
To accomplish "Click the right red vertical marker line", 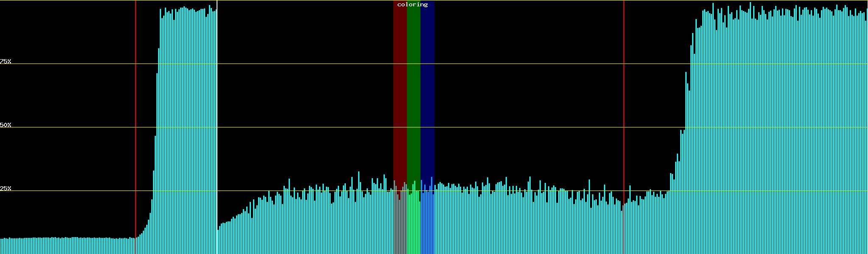I will point(624,106).
